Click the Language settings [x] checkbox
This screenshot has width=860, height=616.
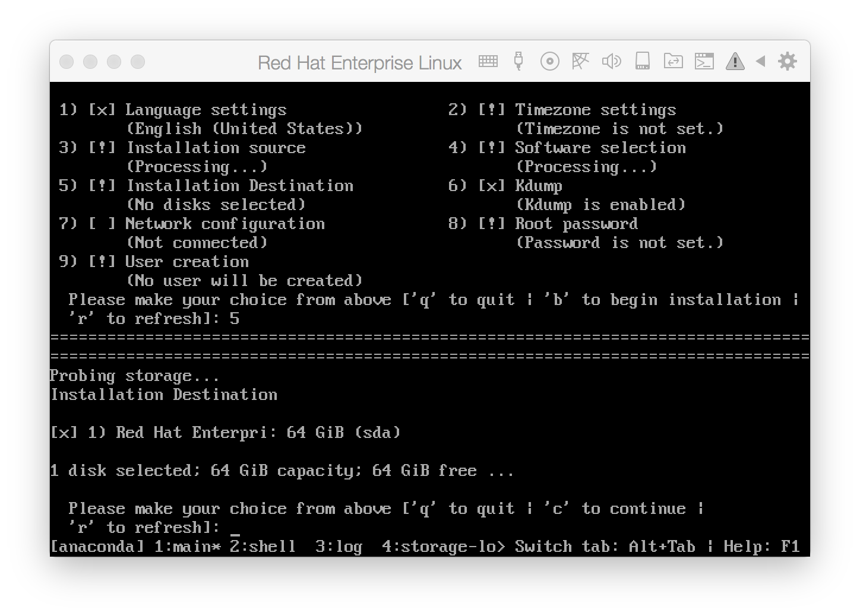coord(102,110)
